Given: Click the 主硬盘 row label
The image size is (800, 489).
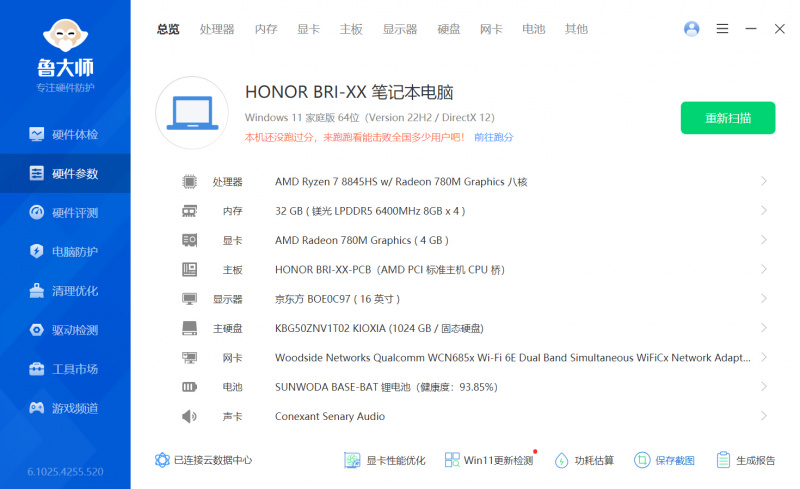Looking at the screenshot, I should click(x=228, y=328).
